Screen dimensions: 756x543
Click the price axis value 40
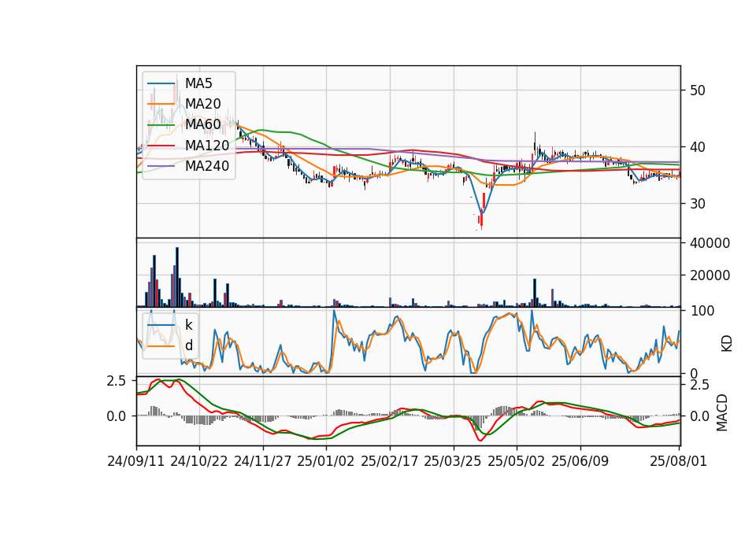698,147
